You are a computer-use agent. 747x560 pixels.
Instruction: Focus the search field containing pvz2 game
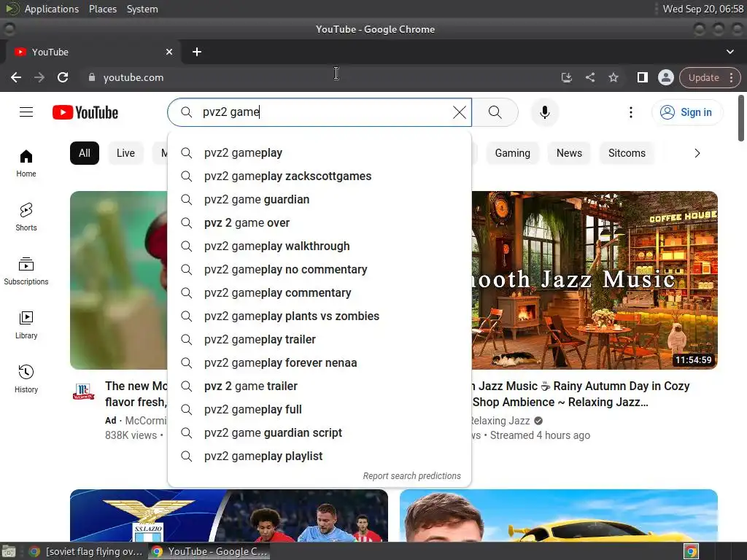point(320,112)
